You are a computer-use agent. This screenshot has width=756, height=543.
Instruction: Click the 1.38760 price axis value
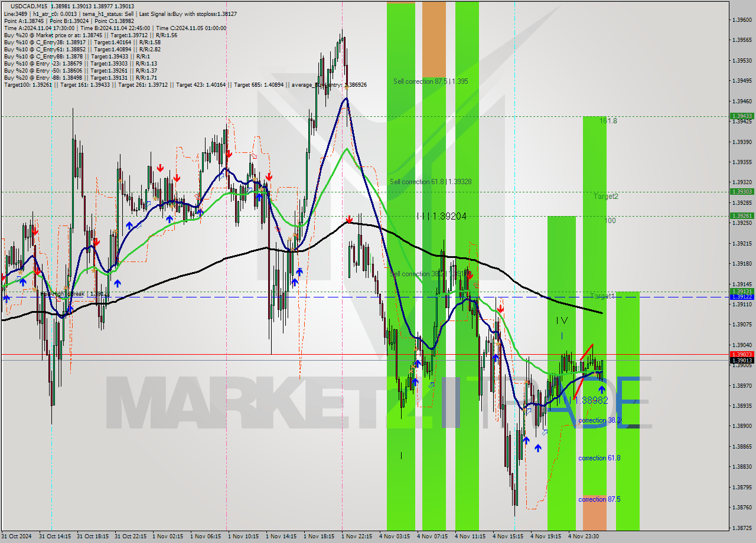pos(742,507)
